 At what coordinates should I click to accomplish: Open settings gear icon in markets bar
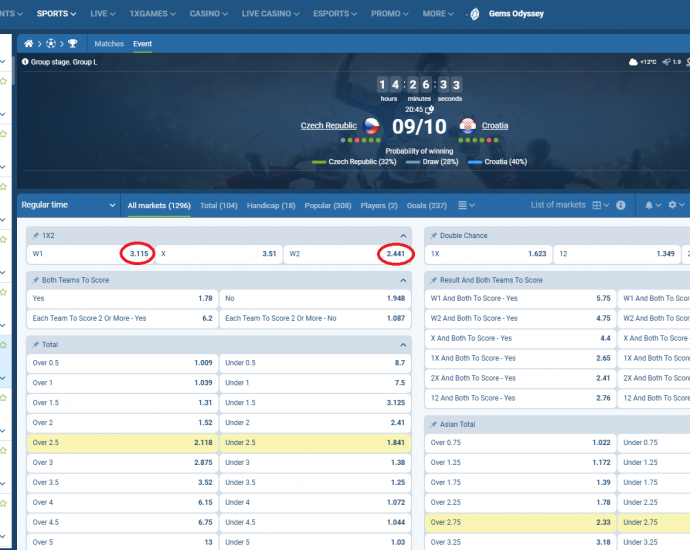click(x=672, y=205)
